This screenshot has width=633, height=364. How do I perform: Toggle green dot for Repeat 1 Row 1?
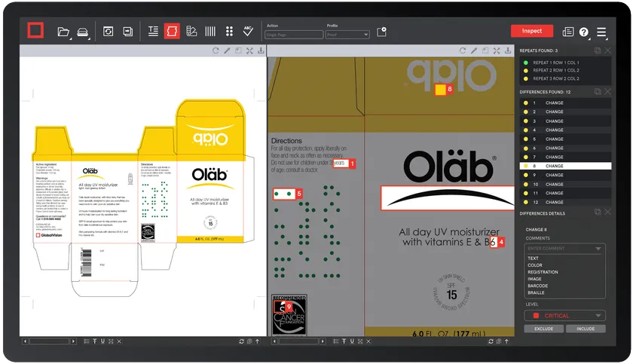click(x=524, y=69)
